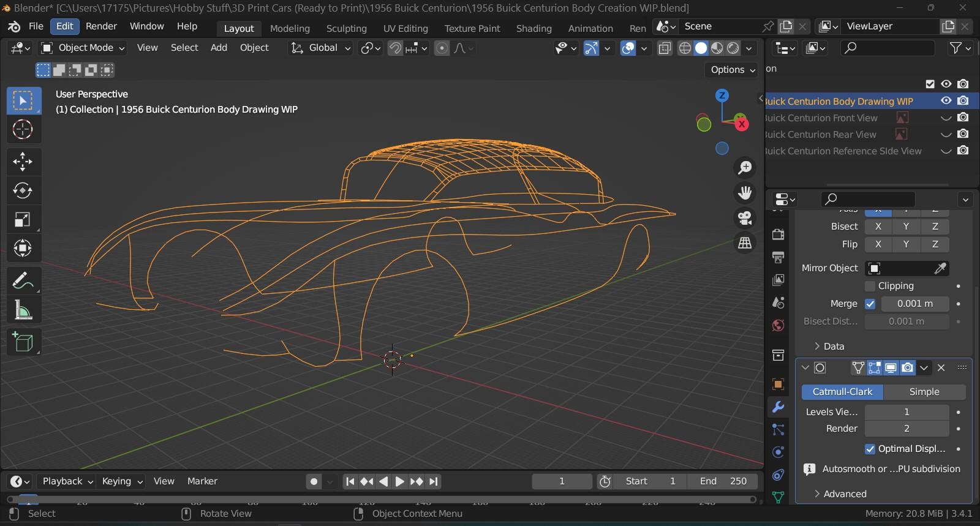Toggle snapping magnet icon
Image resolution: width=980 pixels, height=526 pixels.
[396, 48]
